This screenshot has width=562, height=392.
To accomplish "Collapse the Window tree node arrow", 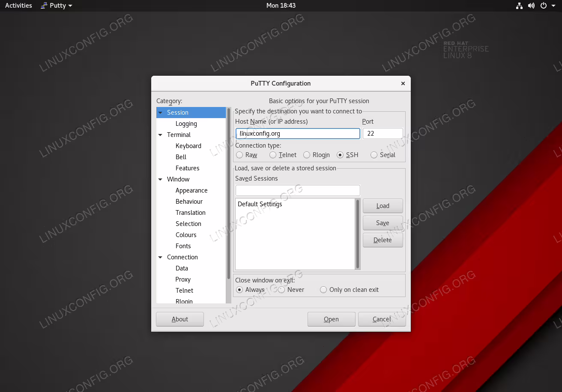I will pyautogui.click(x=161, y=179).
